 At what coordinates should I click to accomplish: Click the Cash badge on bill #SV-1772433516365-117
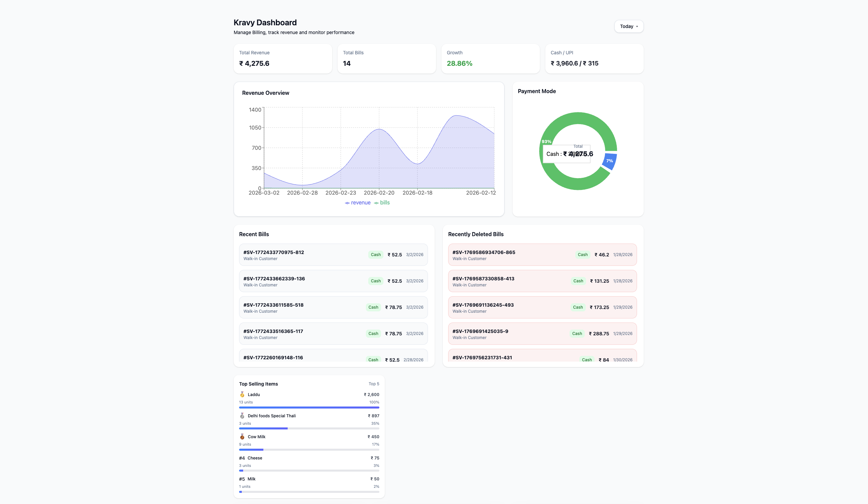(373, 334)
